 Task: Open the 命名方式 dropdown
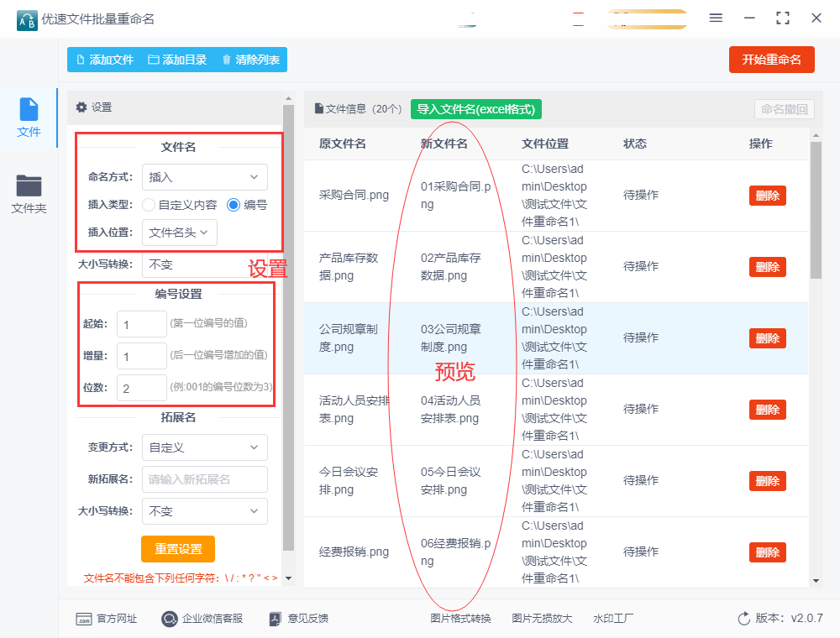[205, 177]
